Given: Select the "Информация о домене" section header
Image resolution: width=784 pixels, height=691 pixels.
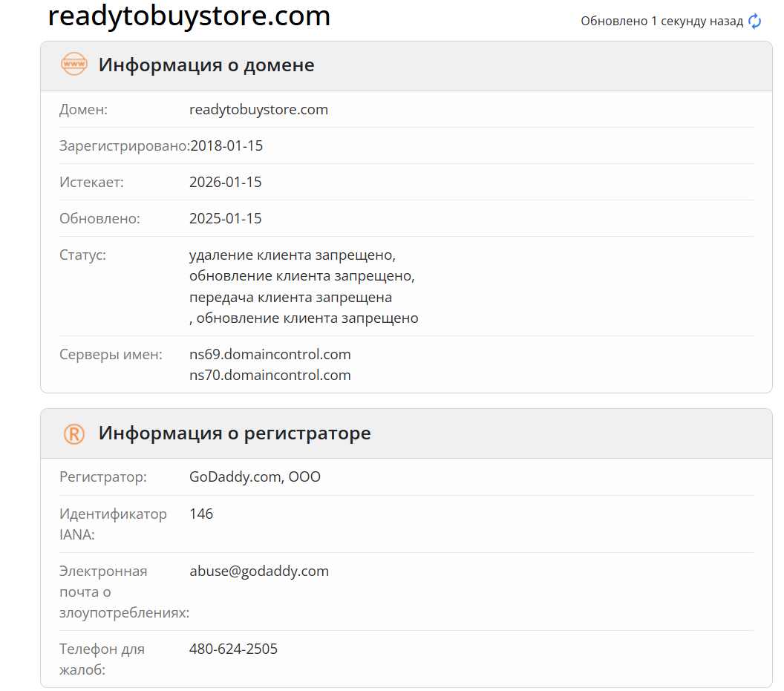Looking at the screenshot, I should click(x=206, y=65).
